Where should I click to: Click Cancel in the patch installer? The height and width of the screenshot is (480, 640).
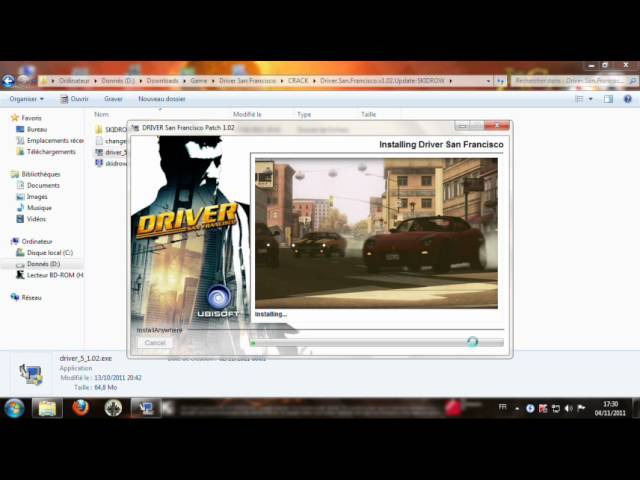(155, 343)
